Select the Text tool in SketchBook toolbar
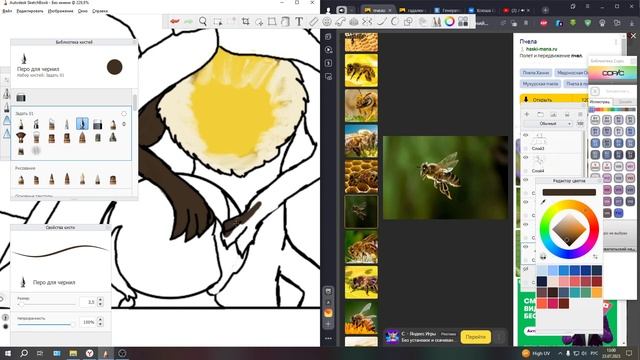Image resolution: width=640 pixels, height=360 pixels. (299, 22)
